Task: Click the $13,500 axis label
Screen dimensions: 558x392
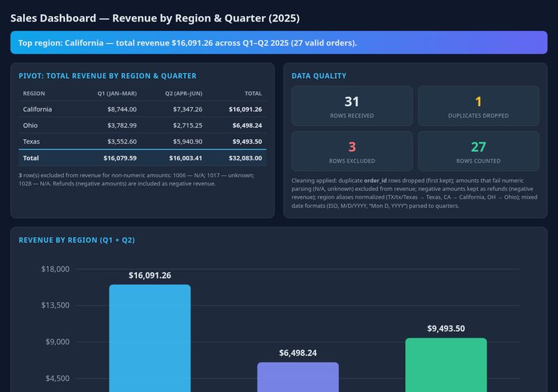Action: (x=55, y=306)
